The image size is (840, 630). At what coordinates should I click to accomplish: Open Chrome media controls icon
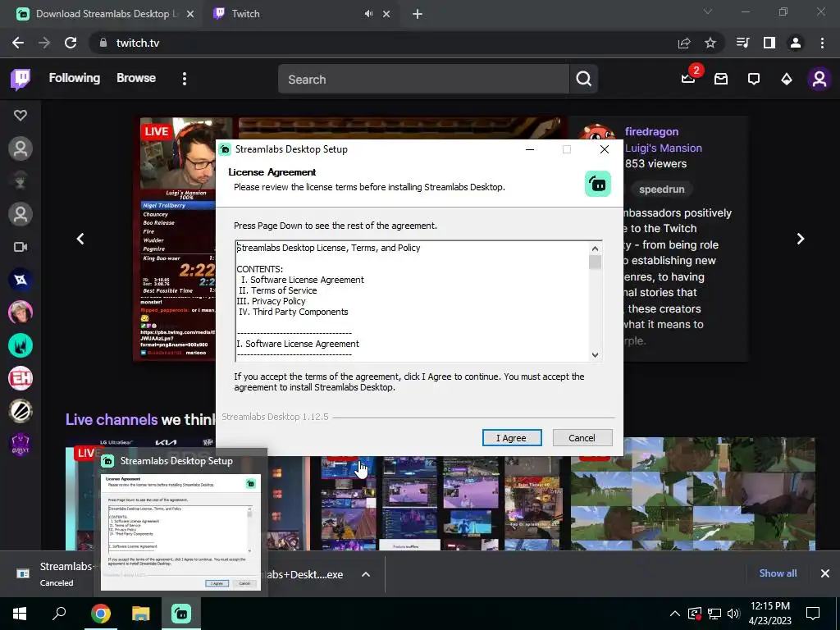click(742, 43)
